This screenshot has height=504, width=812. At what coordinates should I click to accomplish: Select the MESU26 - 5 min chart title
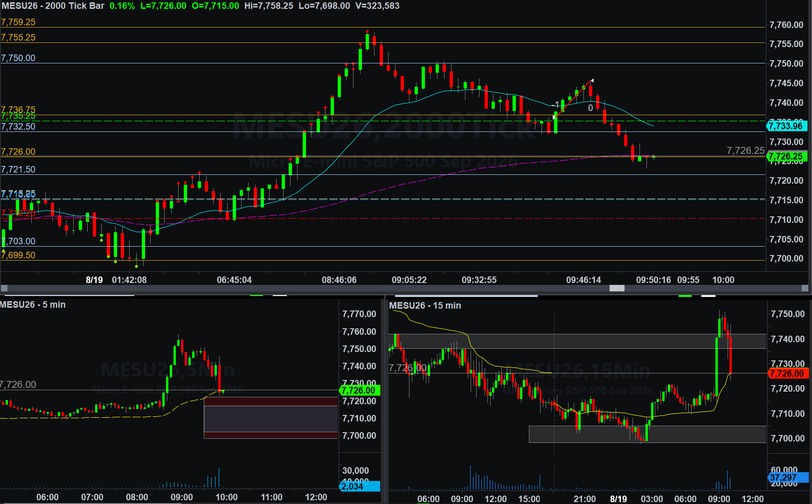[x=33, y=304]
